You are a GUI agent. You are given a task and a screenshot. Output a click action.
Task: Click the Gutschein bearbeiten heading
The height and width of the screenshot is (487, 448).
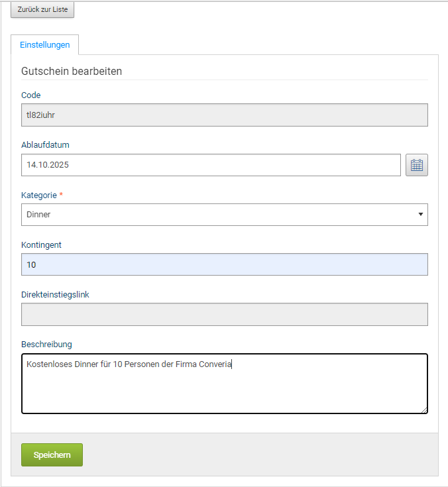72,71
